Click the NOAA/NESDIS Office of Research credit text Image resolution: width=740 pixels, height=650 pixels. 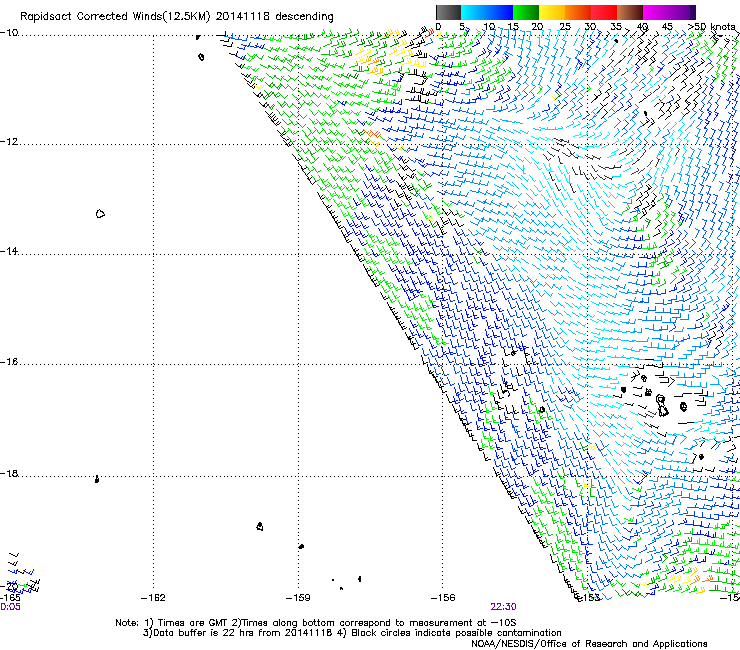(589, 644)
